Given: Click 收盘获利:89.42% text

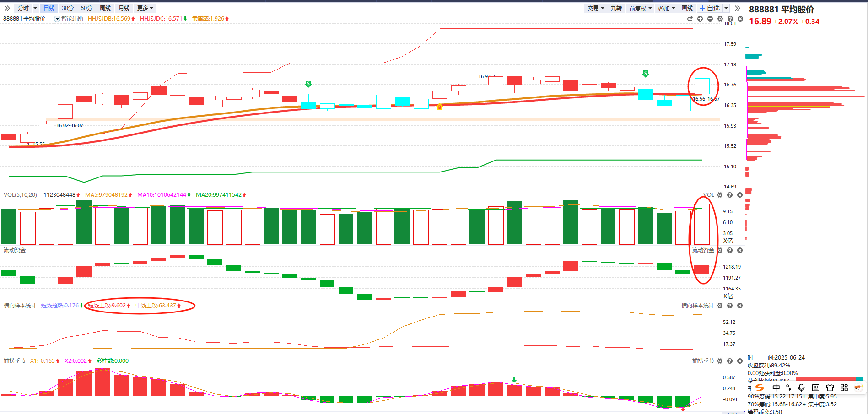Looking at the screenshot, I should click(769, 366).
